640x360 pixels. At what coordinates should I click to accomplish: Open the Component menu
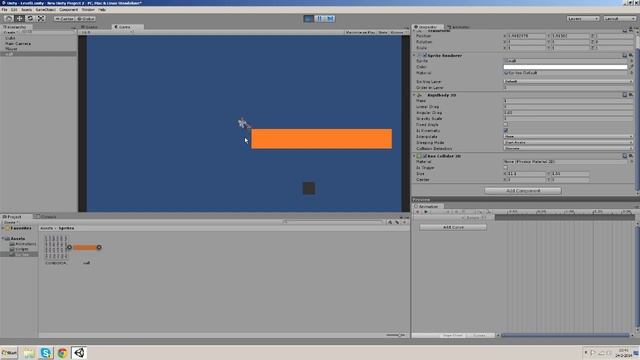click(x=69, y=9)
